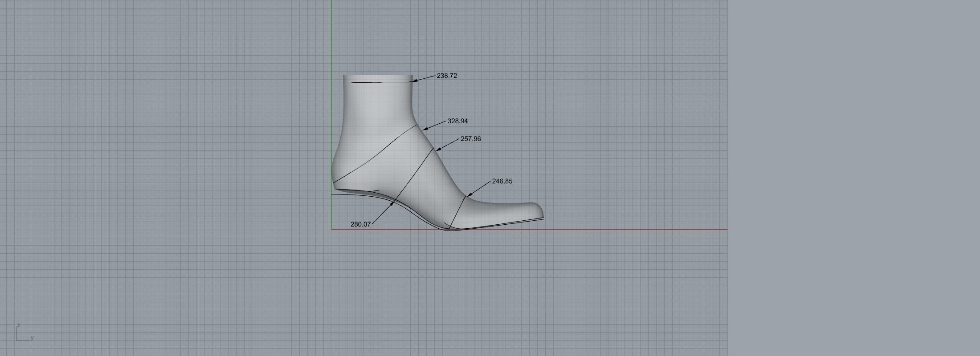Image resolution: width=980 pixels, height=356 pixels.
Task: Click the 238.72 dimension label
Action: point(447,76)
